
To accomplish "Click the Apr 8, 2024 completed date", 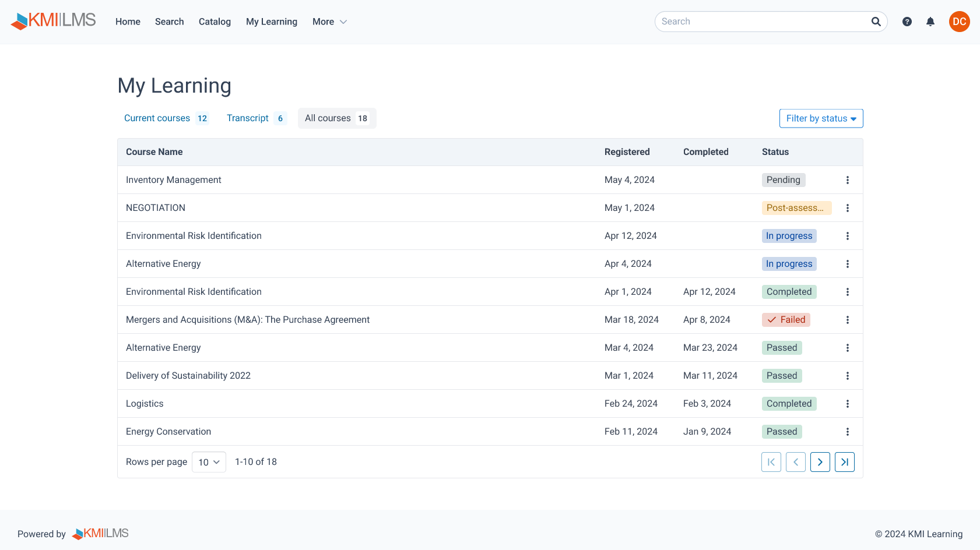I will [707, 320].
